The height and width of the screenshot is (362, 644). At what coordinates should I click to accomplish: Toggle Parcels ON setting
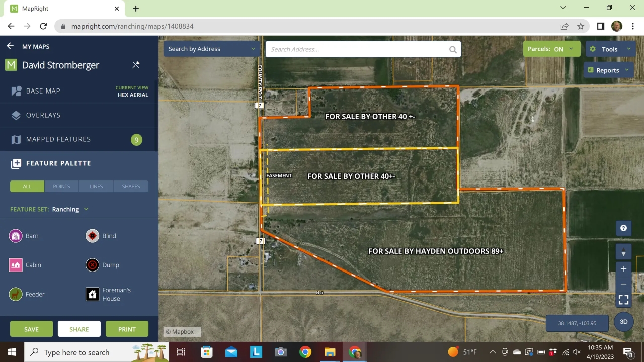(x=552, y=49)
